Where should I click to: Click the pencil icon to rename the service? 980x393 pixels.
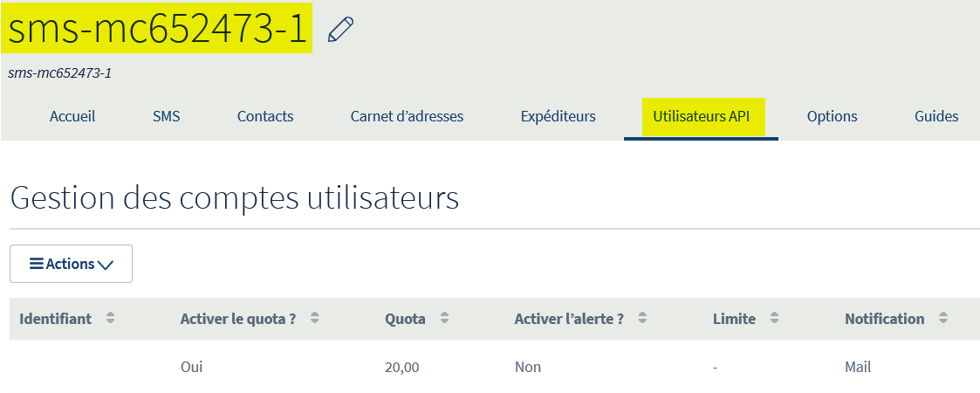click(x=340, y=30)
